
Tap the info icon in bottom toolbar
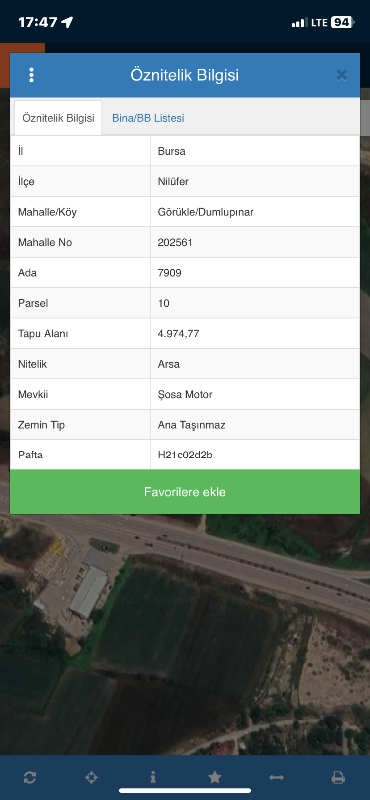coord(153,778)
